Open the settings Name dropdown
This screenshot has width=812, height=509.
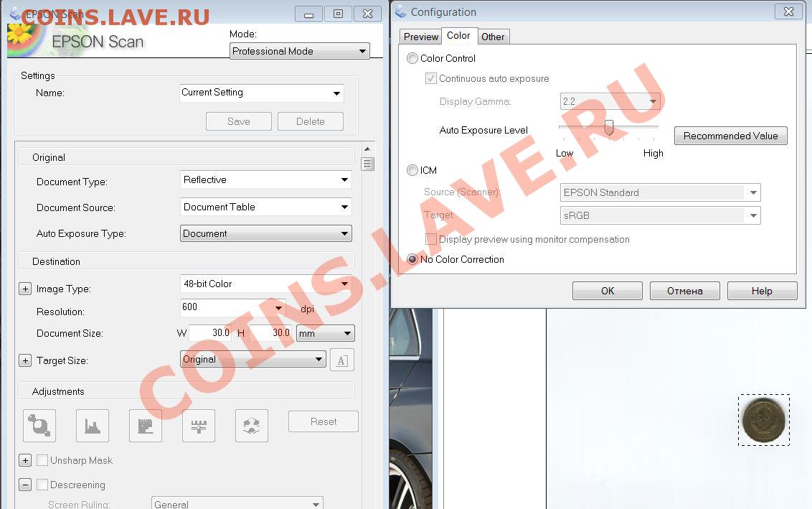(x=262, y=93)
